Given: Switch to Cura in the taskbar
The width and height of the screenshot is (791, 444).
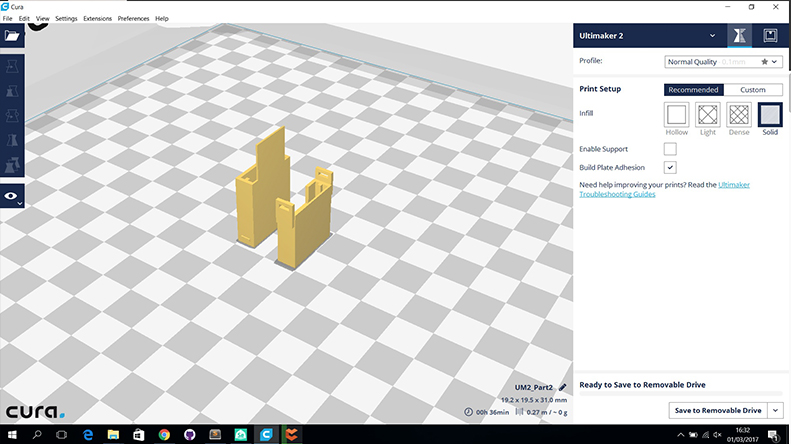Looking at the screenshot, I should tap(266, 434).
